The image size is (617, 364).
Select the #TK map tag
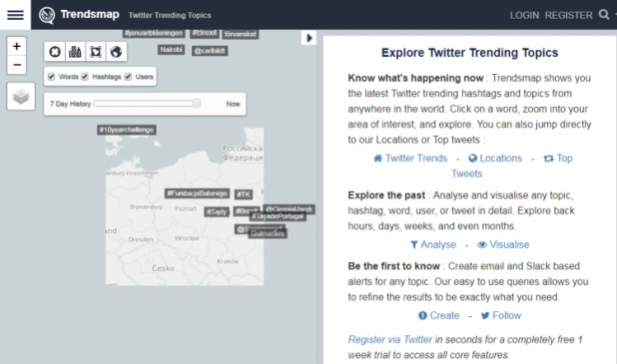(244, 194)
